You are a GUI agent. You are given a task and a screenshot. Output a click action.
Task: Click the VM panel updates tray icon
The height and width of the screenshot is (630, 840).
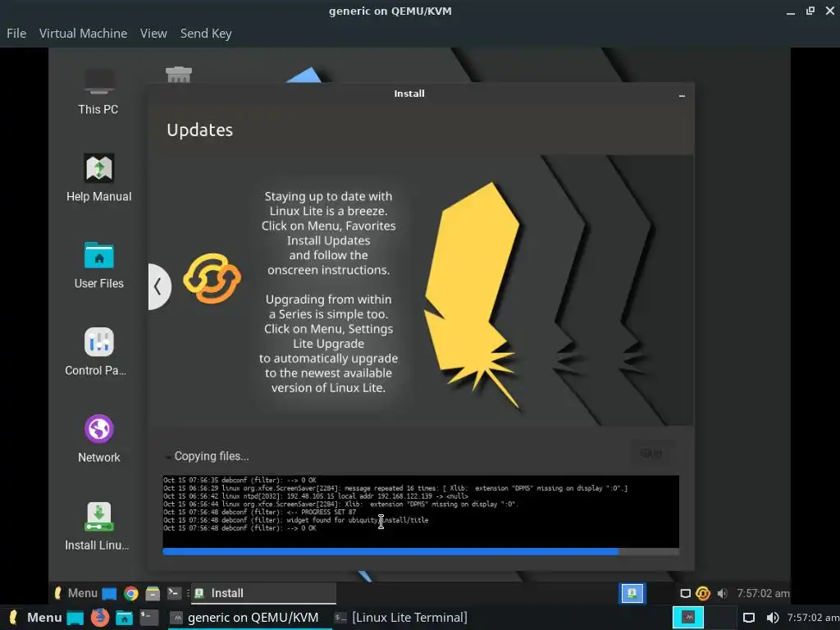pos(703,594)
